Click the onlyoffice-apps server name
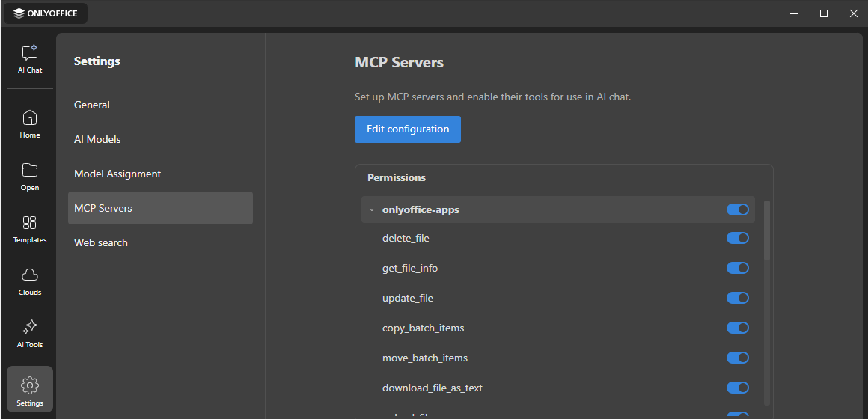 421,210
